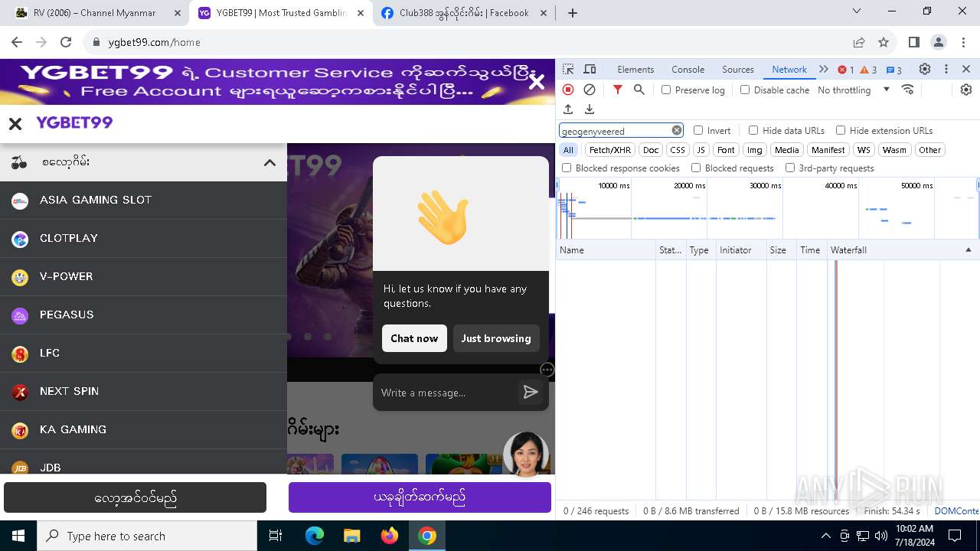Click the network overview timeline
Screen dimensions: 980x551
[767, 208]
